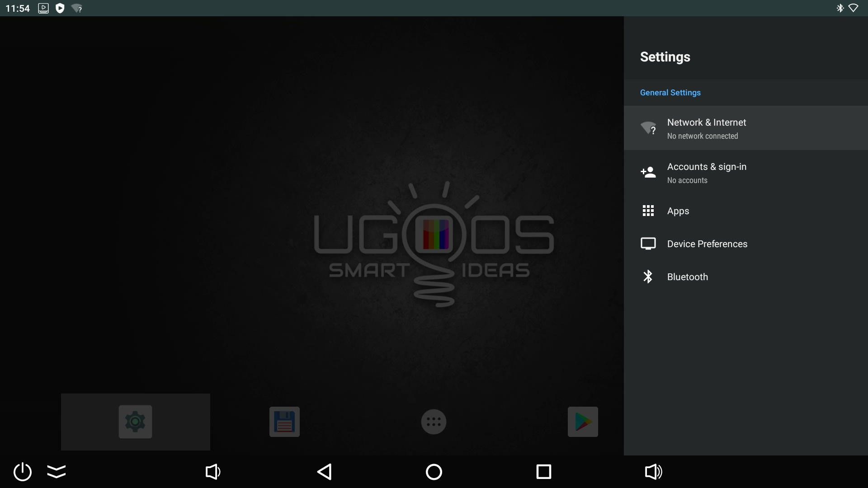Open Accounts & sign-in settings
The height and width of the screenshot is (488, 868).
tap(746, 172)
